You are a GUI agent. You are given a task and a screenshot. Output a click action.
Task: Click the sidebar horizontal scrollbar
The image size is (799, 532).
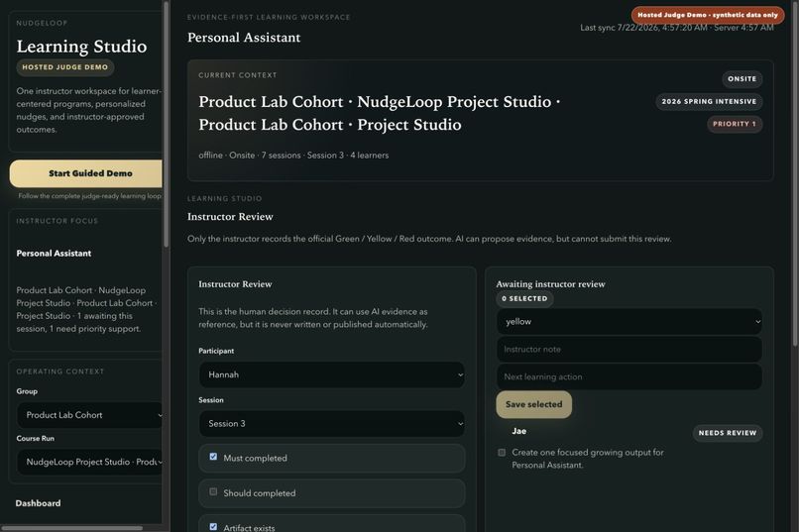pos(71,528)
